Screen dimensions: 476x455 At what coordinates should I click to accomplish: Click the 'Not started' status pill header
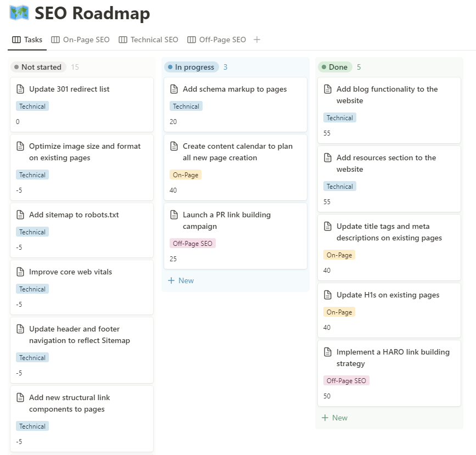(38, 67)
